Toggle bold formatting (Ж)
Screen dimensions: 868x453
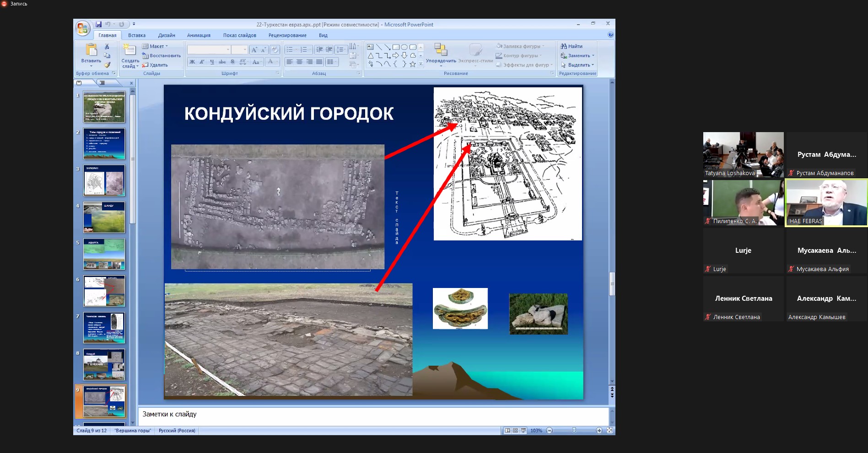[x=192, y=62]
